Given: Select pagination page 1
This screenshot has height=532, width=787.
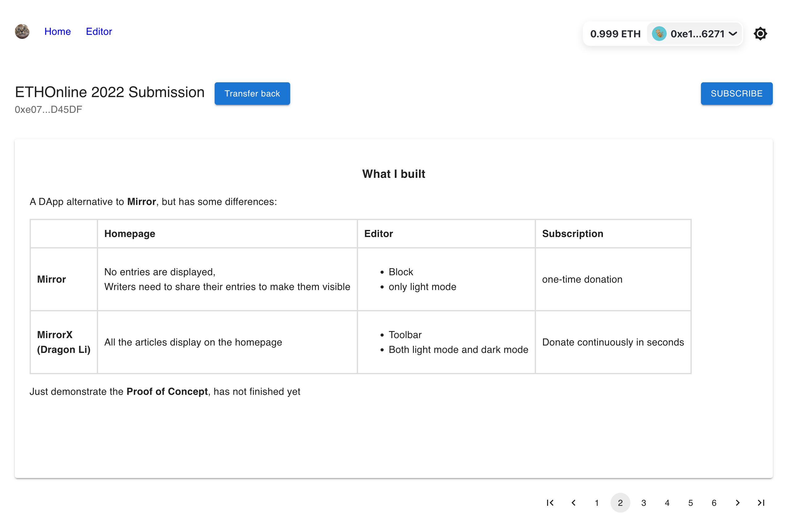Looking at the screenshot, I should 597,503.
